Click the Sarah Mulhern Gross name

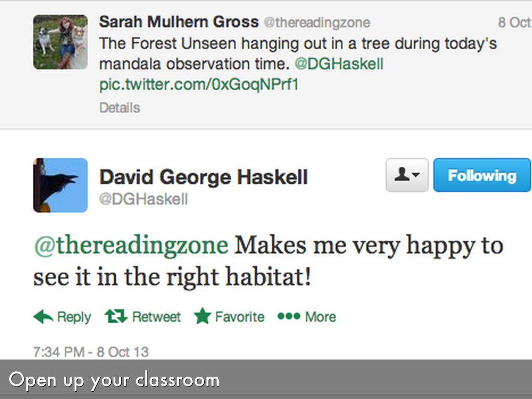pos(179,22)
